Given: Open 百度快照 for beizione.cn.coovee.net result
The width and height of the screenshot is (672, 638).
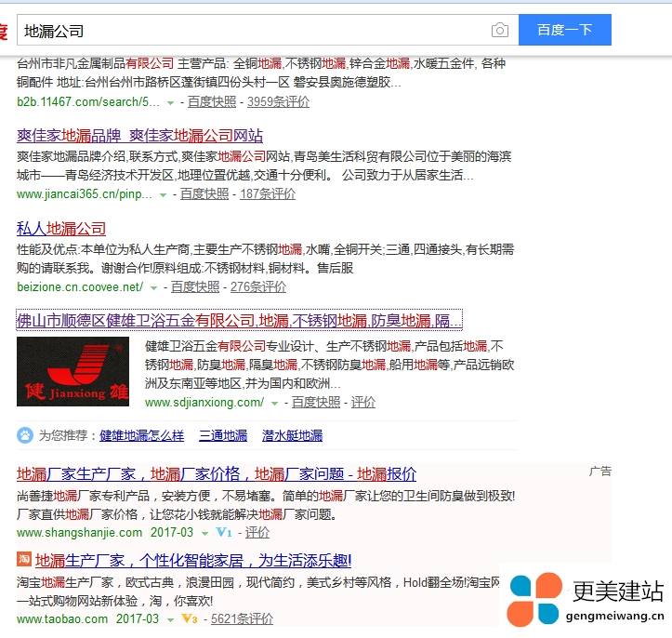Looking at the screenshot, I should [195, 287].
